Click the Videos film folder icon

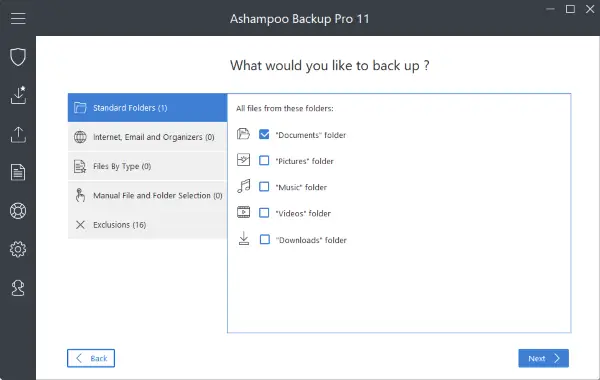point(243,212)
